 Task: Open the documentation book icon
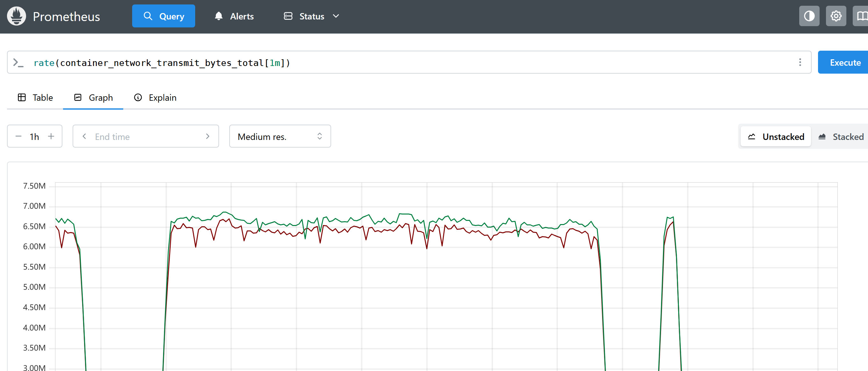tap(861, 16)
